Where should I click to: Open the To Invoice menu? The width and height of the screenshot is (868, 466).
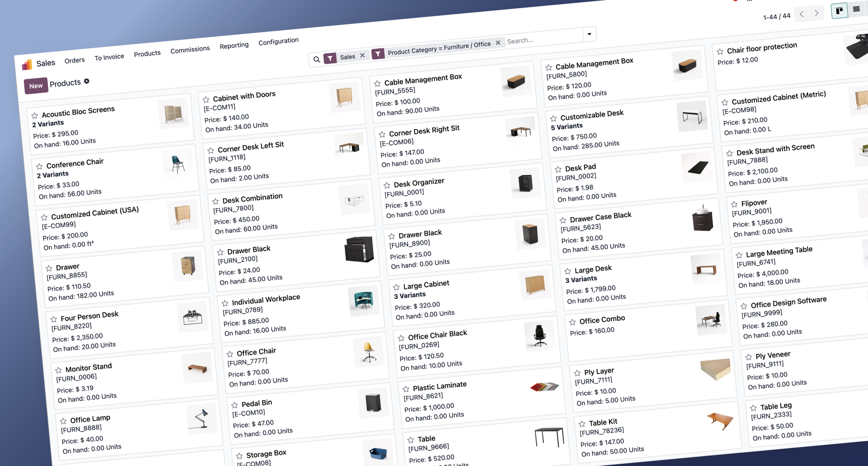(109, 57)
